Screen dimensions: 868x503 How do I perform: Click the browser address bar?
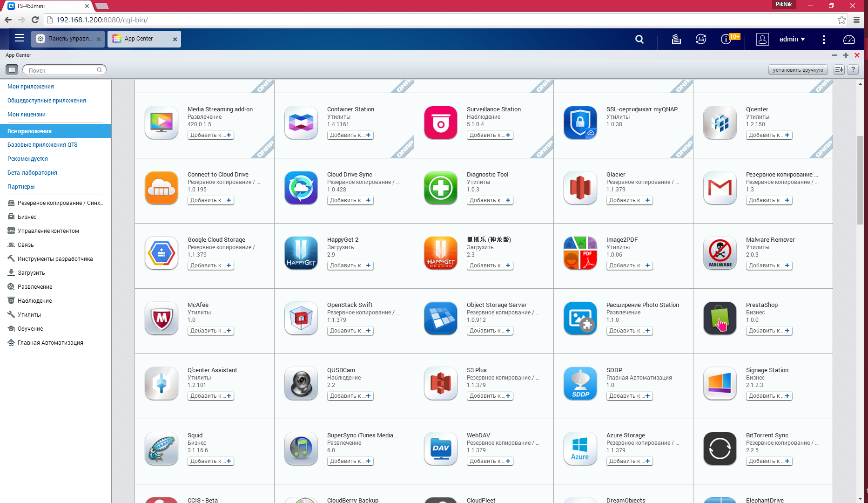(x=446, y=20)
